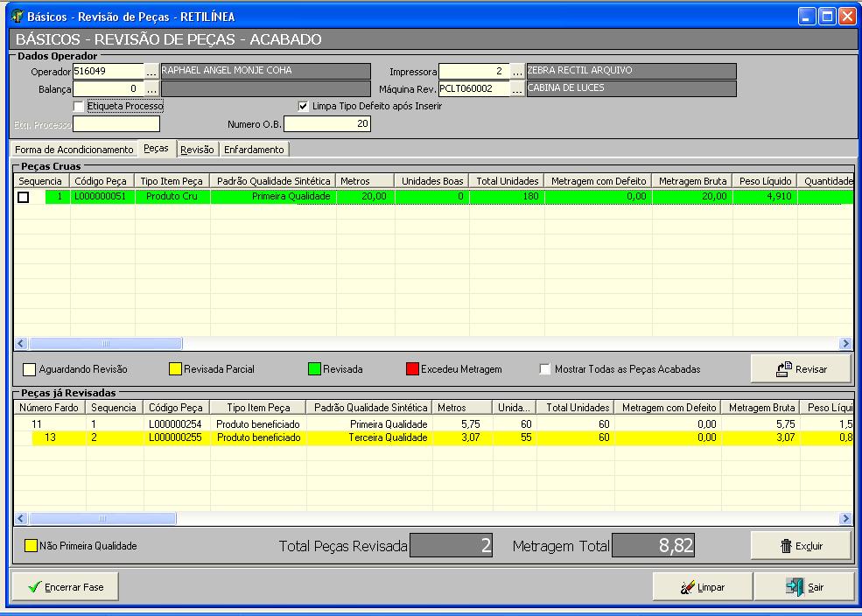862x616 pixels.
Task: Click the Revisar button icon
Action: click(x=784, y=369)
